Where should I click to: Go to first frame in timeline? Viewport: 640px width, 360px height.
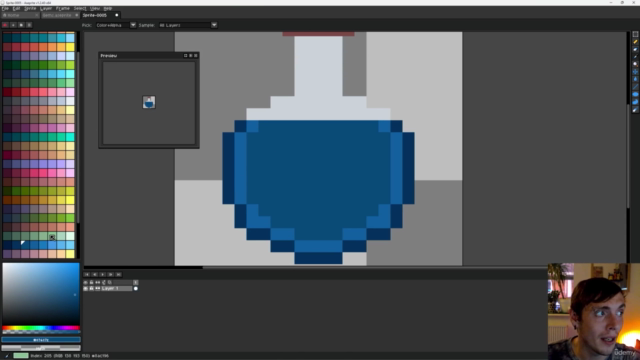pyautogui.click(x=87, y=274)
